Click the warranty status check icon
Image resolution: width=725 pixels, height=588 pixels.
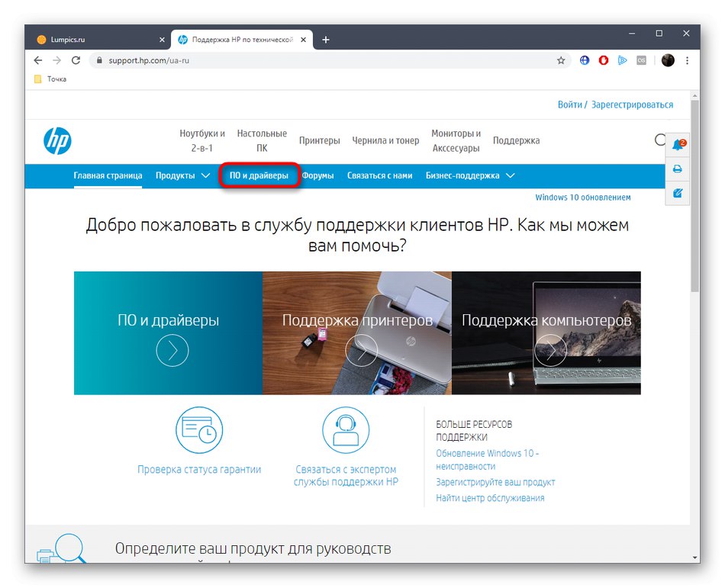pyautogui.click(x=199, y=430)
